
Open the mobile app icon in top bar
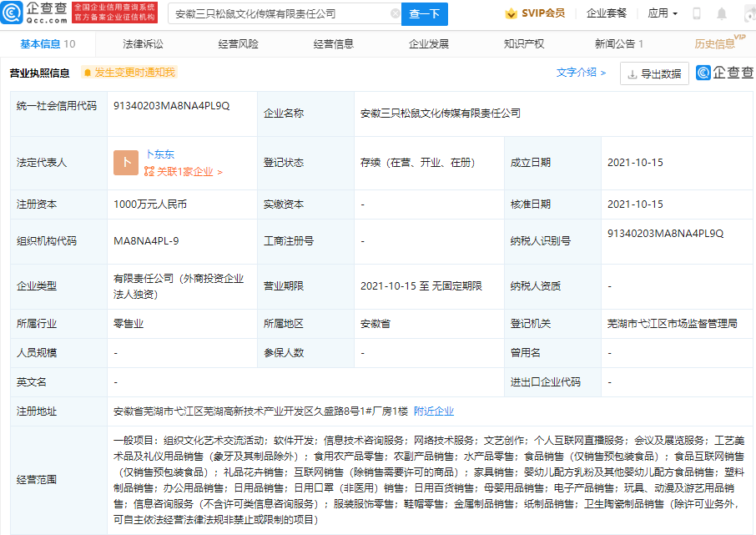[x=698, y=13]
